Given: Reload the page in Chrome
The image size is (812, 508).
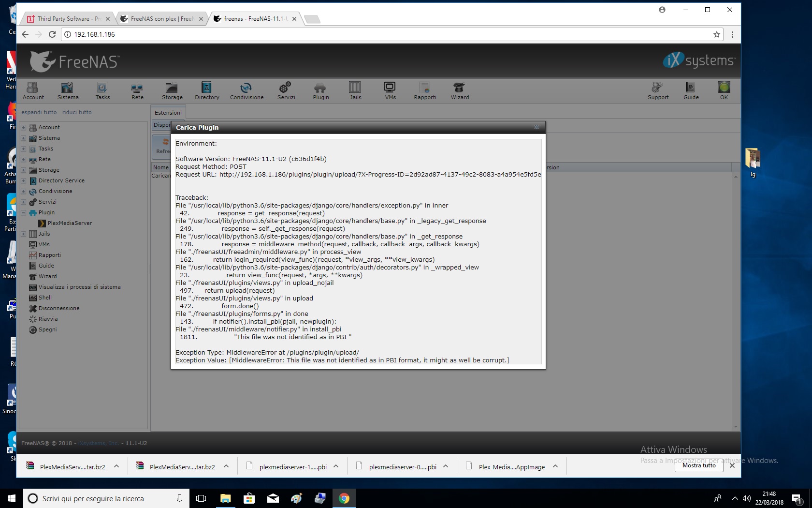Looking at the screenshot, I should coord(52,34).
